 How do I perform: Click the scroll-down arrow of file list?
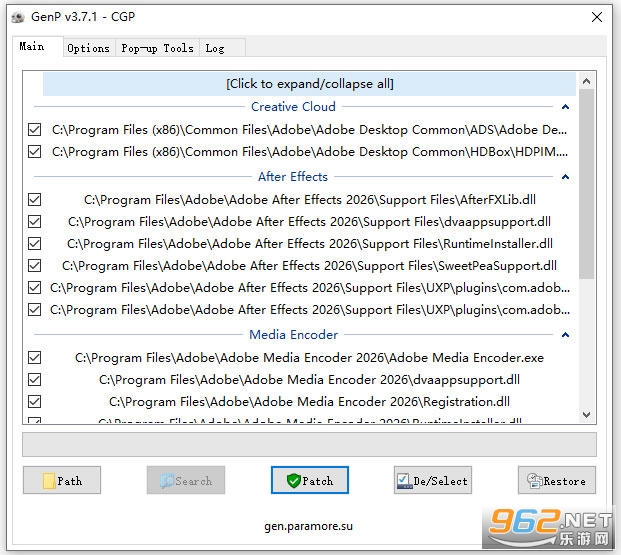click(587, 414)
